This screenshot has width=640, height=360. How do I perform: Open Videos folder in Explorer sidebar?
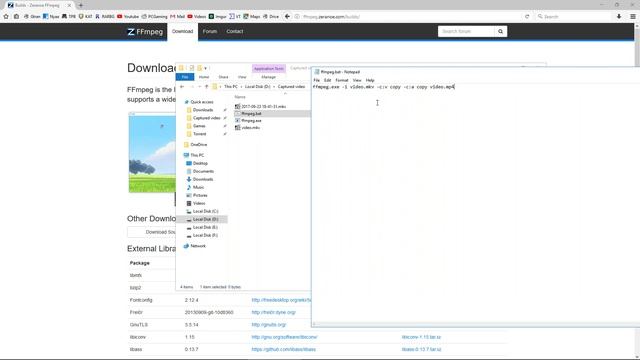coord(196,203)
